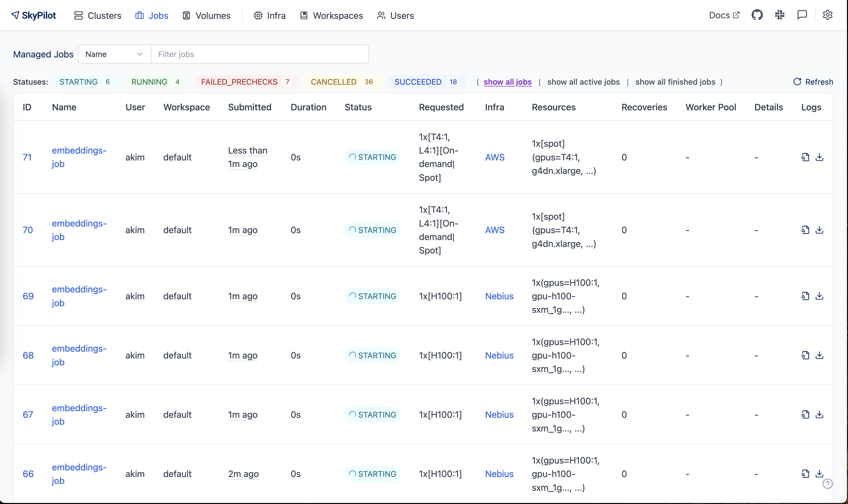This screenshot has width=848, height=504.
Task: Open the SkyPilot logo home
Action: click(x=34, y=15)
